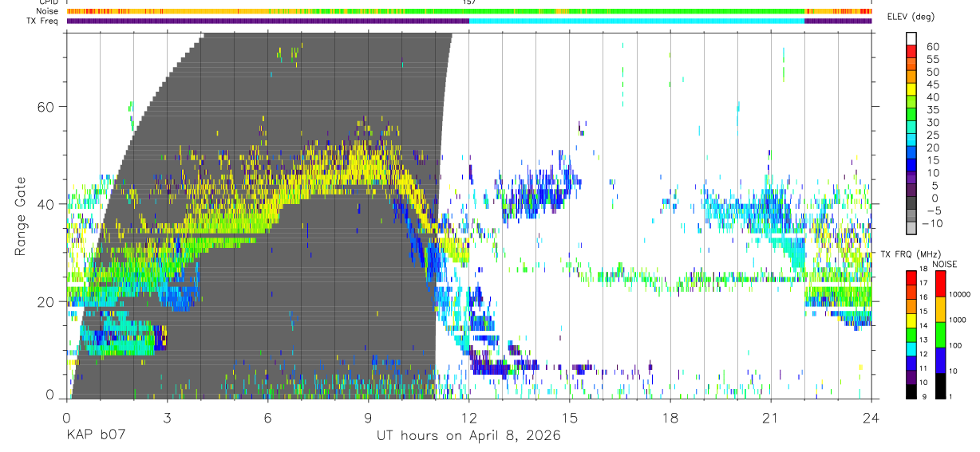Click the red 60 degree elevation swatch
The image size is (980, 452).
click(x=911, y=52)
